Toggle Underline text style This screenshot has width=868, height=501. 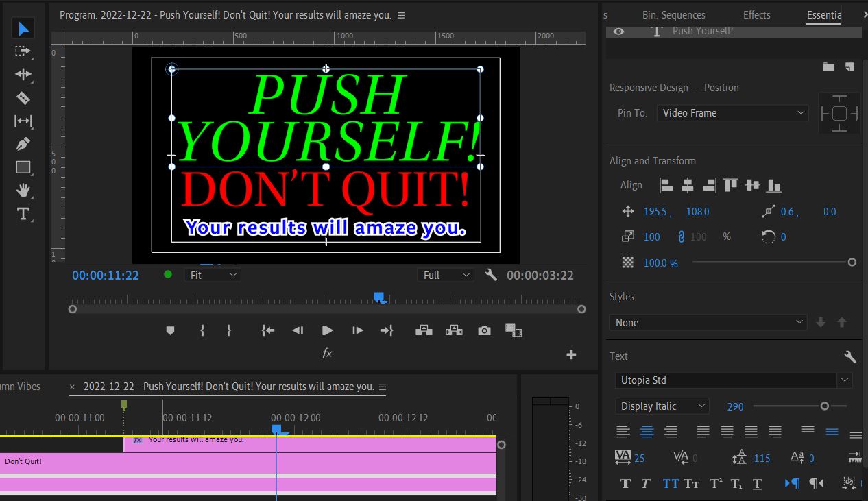758,484
